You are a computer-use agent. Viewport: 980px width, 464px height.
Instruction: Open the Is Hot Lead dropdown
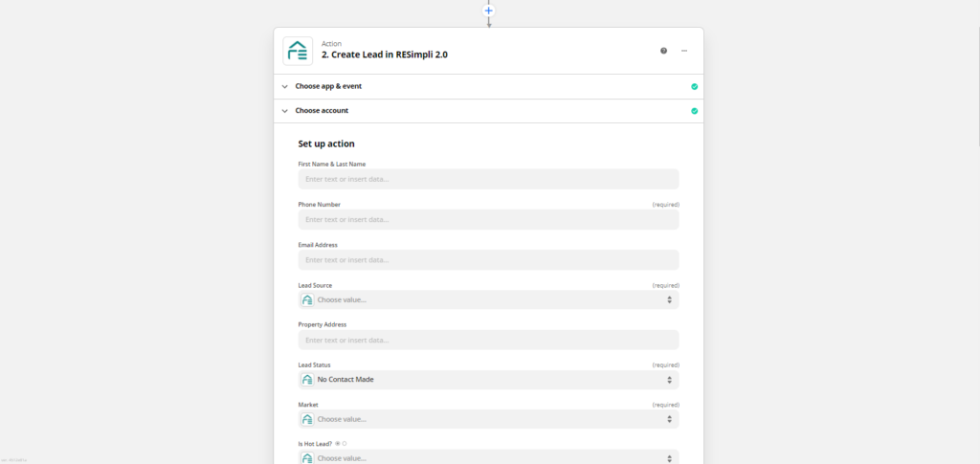pyautogui.click(x=489, y=457)
